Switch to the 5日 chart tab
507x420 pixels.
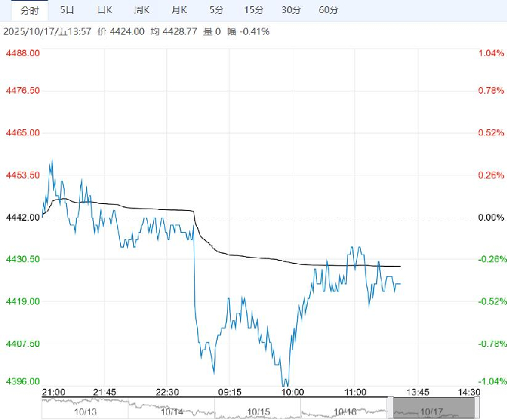pyautogui.click(x=68, y=10)
